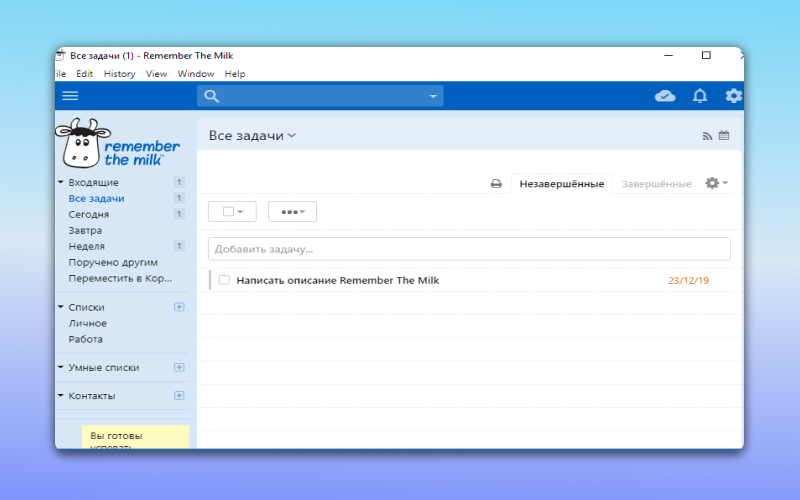Add a new contact plus icon
800x500 pixels.
pyautogui.click(x=179, y=395)
